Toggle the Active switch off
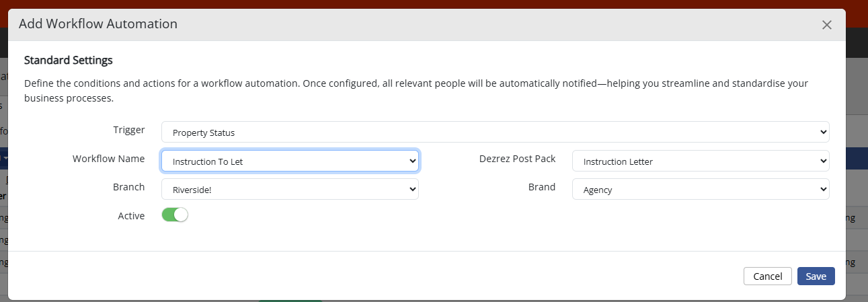868x302 pixels. (175, 215)
